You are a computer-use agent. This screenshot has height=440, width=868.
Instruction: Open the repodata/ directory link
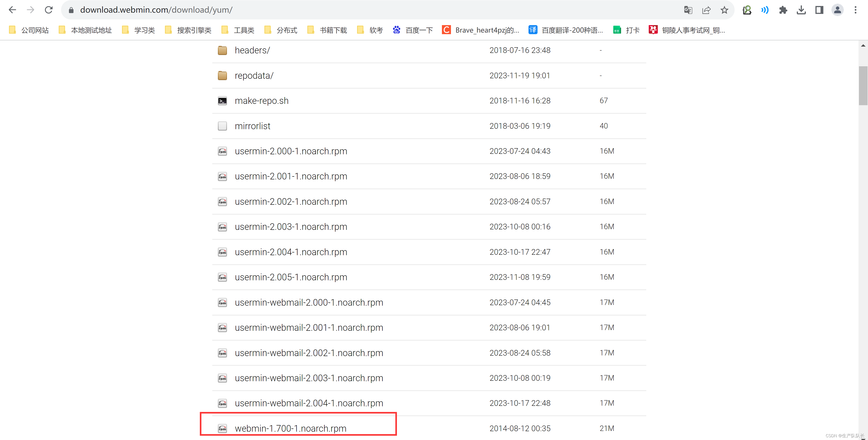tap(254, 76)
